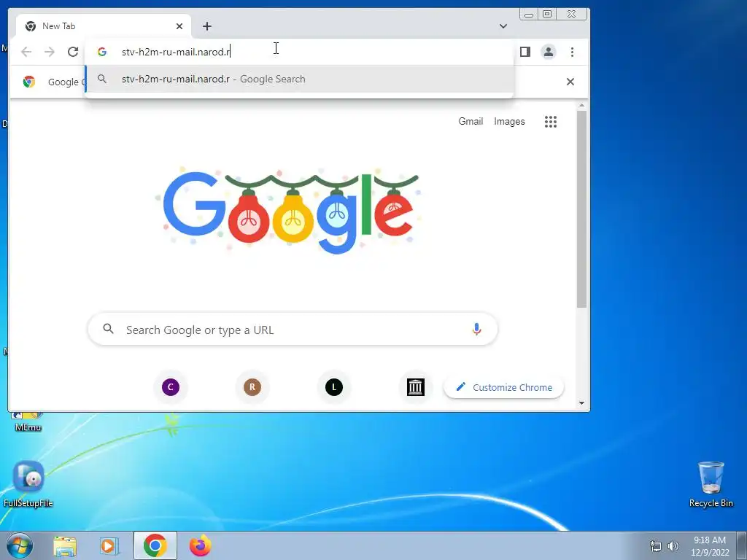This screenshot has width=747, height=560.
Task: Open the Chrome profile avatar menu
Action: click(549, 52)
